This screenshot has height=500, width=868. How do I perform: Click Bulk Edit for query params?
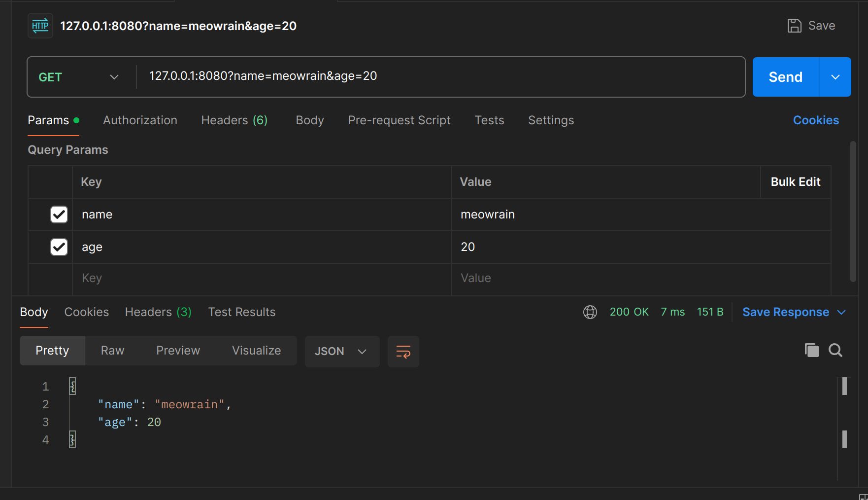point(795,182)
